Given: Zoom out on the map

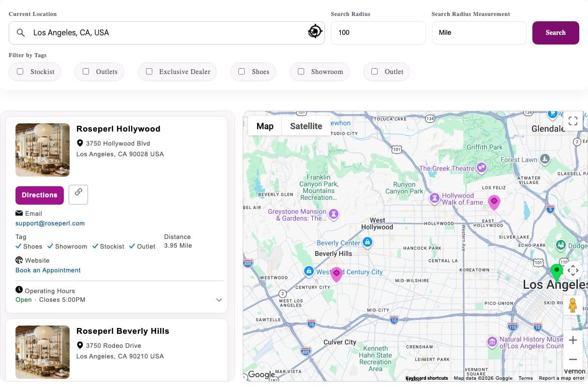Looking at the screenshot, I should tap(573, 359).
